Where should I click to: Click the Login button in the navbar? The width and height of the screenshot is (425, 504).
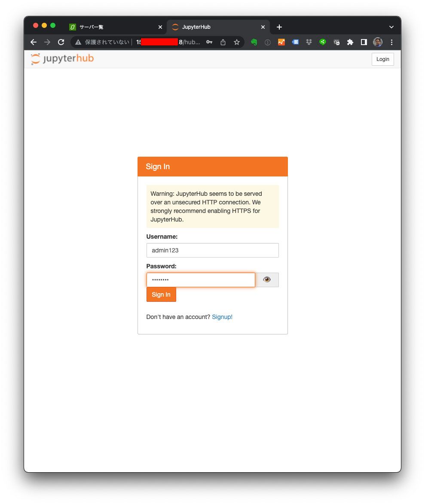click(x=383, y=59)
